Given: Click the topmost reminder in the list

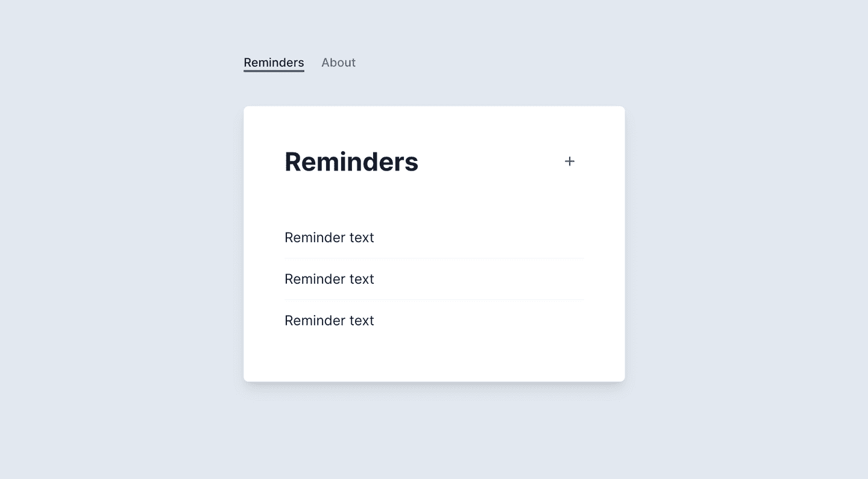Looking at the screenshot, I should pyautogui.click(x=329, y=237).
